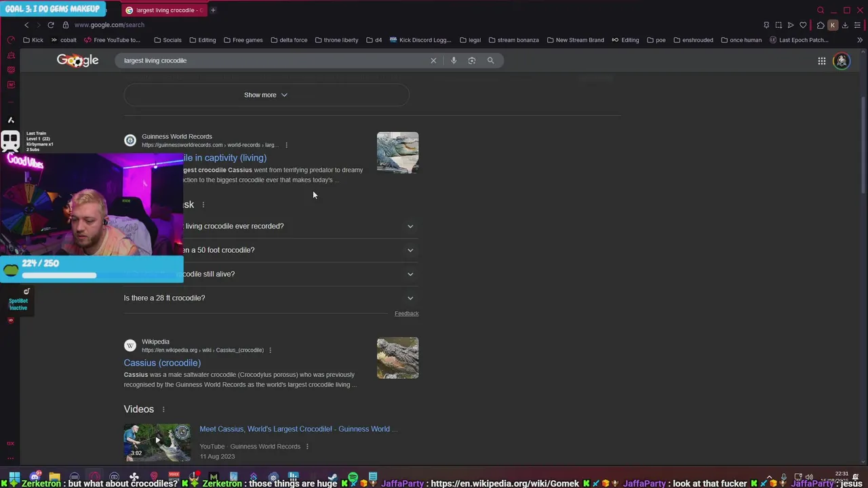868x488 pixels.
Task: Open 'Cassius (crocodile)' Wikipedia link
Action: pos(162,363)
